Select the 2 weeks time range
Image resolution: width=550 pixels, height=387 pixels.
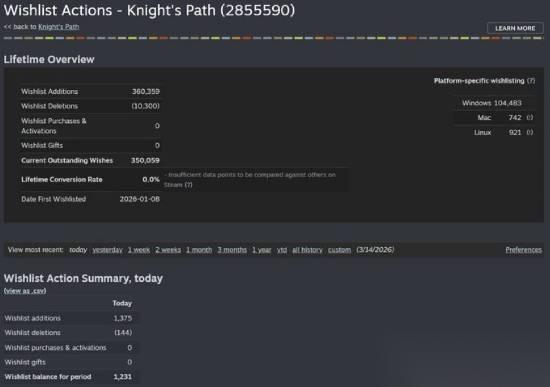coord(168,250)
